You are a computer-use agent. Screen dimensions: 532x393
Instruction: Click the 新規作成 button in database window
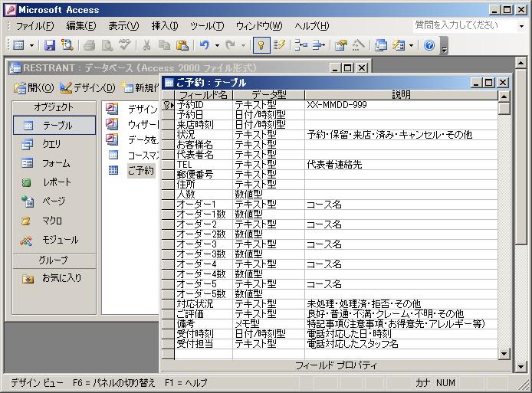click(x=141, y=88)
